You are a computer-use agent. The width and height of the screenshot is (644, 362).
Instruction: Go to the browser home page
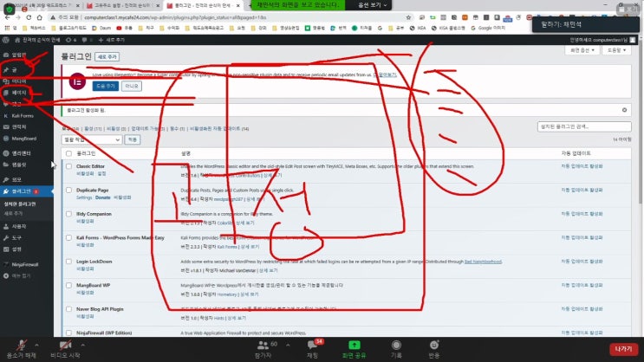point(39,17)
